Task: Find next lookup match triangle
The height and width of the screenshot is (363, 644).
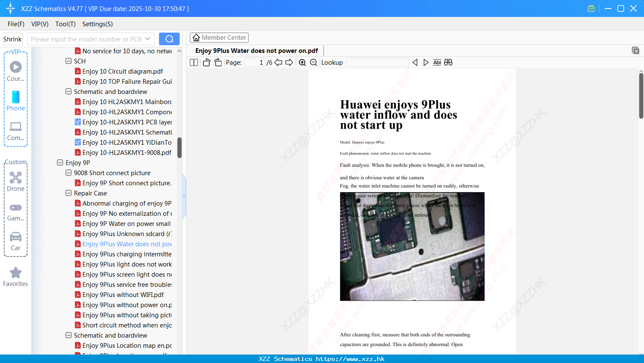Action: point(426,63)
